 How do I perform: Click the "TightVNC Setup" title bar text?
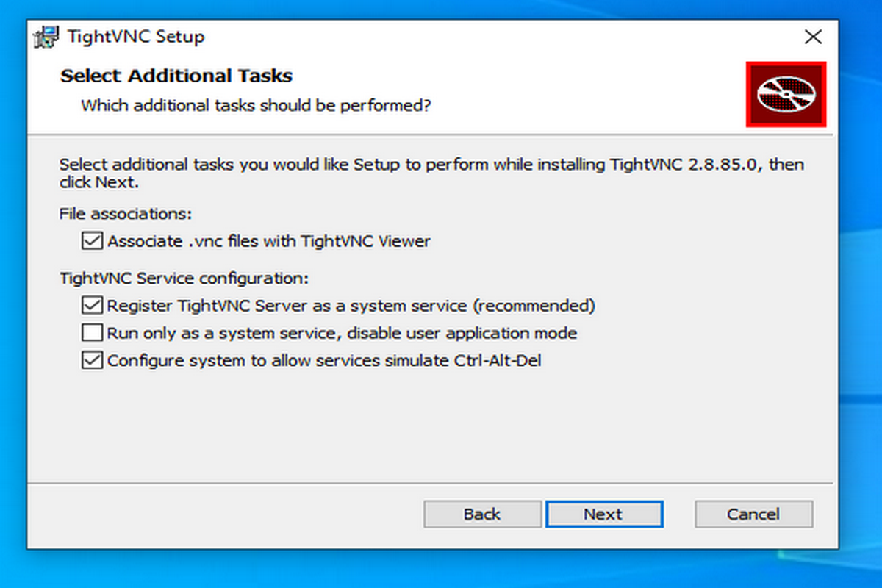pyautogui.click(x=136, y=37)
